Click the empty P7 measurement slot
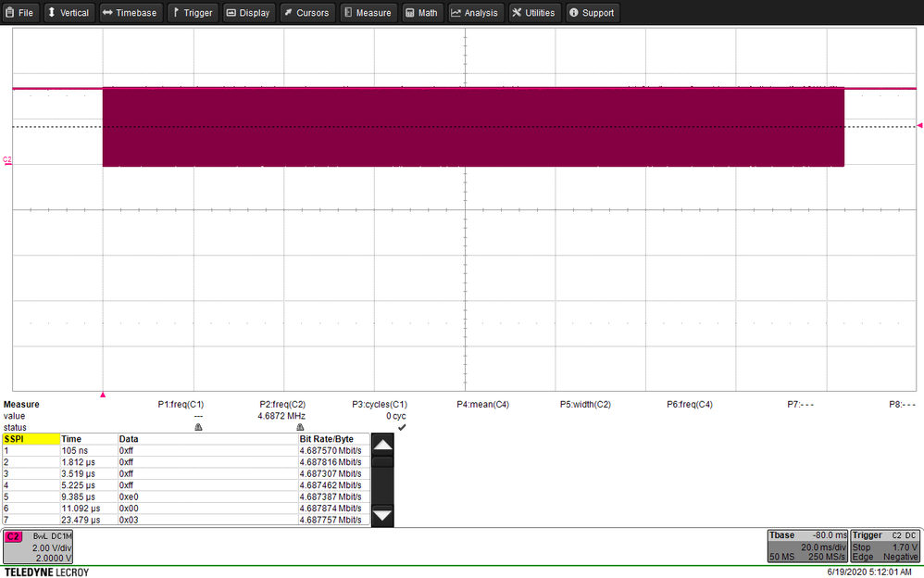This screenshot has height=578, width=924. 800,405
